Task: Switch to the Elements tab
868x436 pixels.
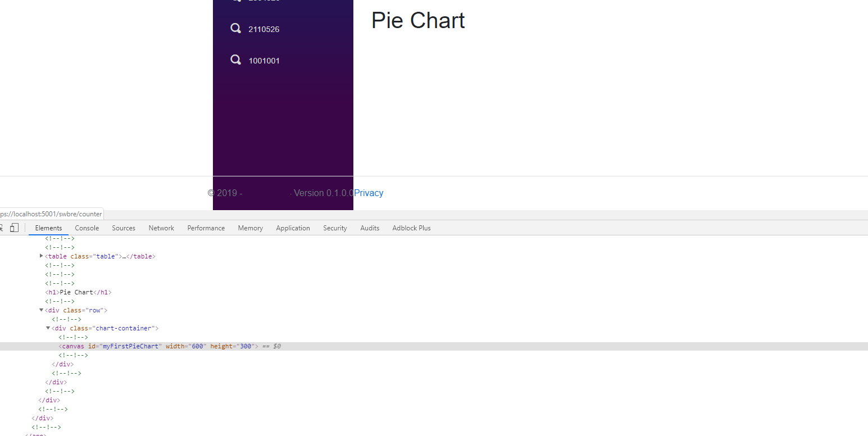Action: (x=48, y=228)
